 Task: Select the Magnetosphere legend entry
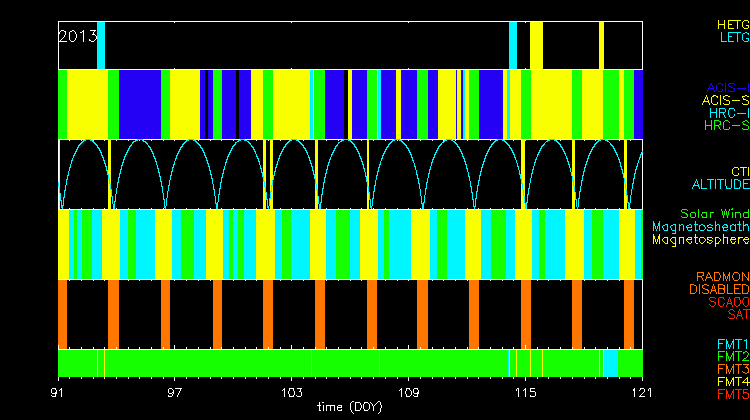click(x=700, y=240)
